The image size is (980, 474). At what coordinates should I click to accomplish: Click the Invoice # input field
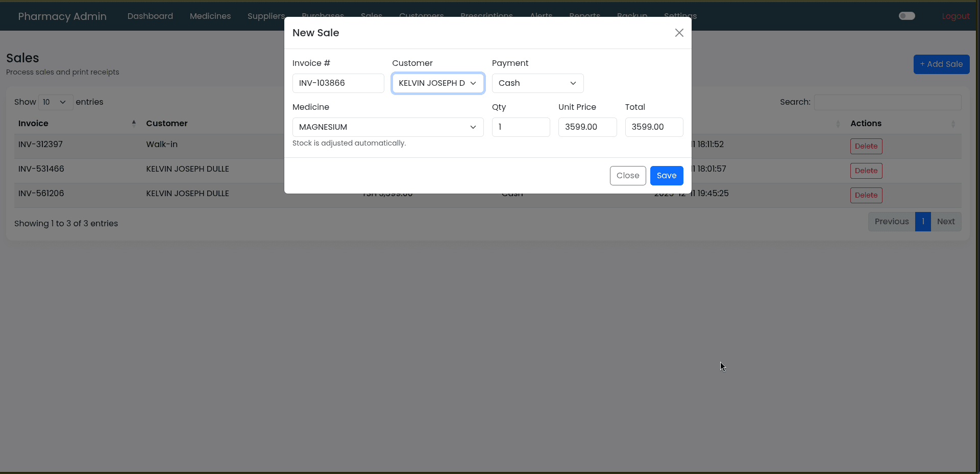(338, 83)
